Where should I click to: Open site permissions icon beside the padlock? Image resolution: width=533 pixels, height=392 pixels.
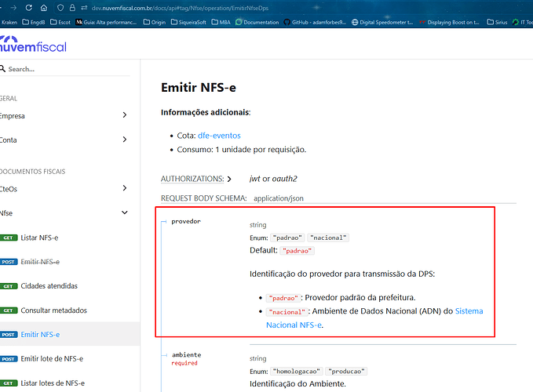click(84, 8)
